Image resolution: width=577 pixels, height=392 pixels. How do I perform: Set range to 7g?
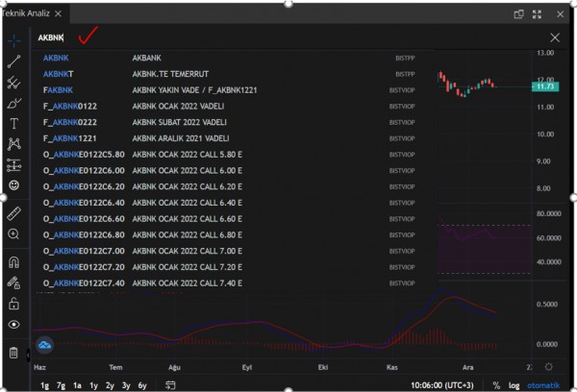pyautogui.click(x=62, y=385)
